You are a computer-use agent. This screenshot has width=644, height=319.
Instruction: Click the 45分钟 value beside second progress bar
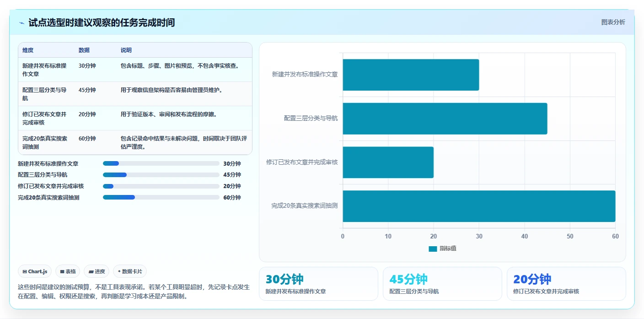pyautogui.click(x=232, y=175)
